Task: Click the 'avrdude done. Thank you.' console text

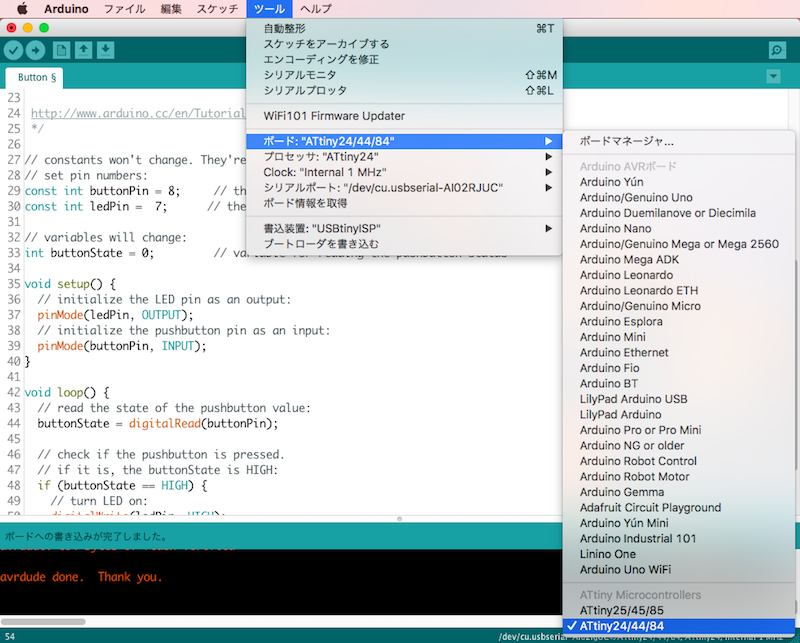Action: (x=82, y=577)
